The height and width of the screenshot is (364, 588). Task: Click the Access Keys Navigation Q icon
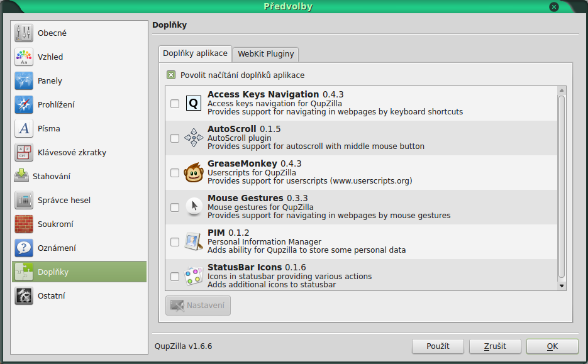click(194, 103)
